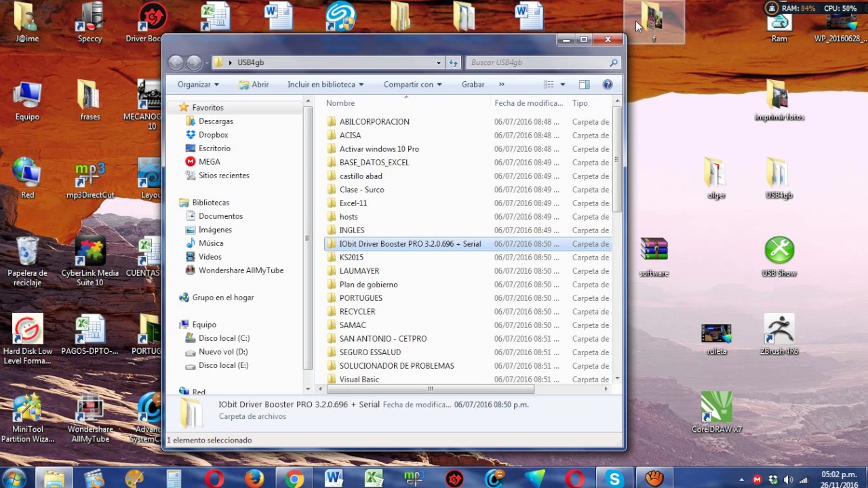Open Skype from the taskbar
This screenshot has height=488, width=868.
tap(614, 479)
